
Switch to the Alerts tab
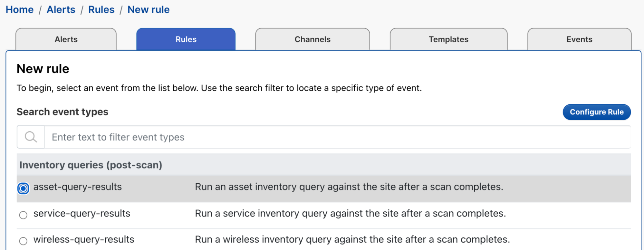click(x=66, y=39)
